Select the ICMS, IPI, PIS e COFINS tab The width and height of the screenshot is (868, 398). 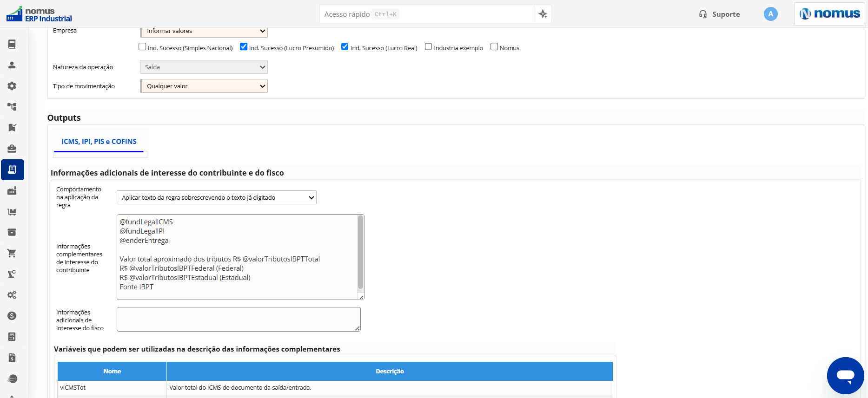tap(99, 142)
